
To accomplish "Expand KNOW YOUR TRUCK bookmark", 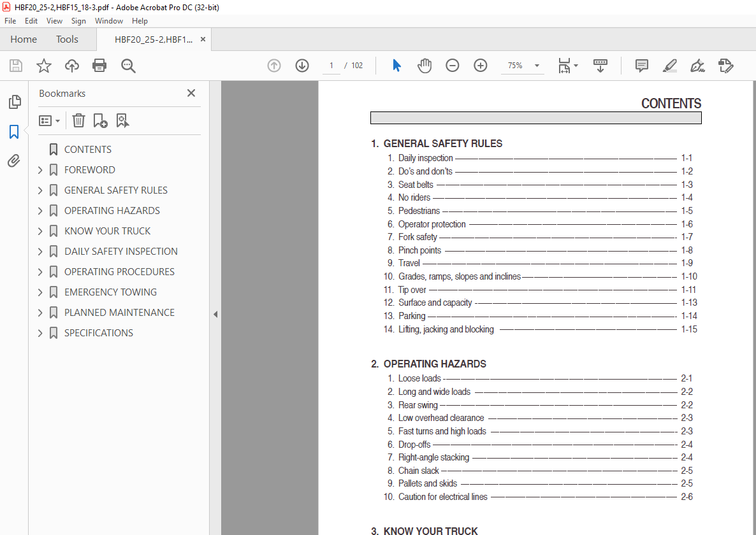I will (x=41, y=231).
